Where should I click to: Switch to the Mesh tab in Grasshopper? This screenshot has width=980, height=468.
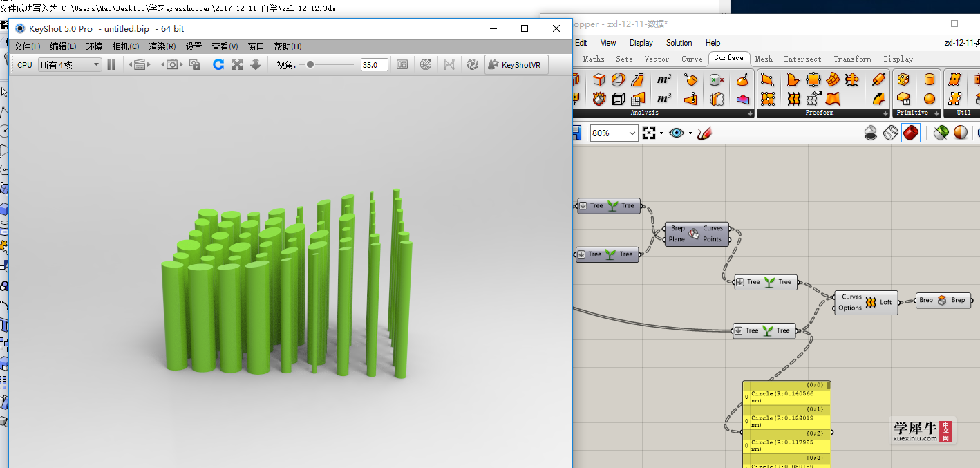(764, 59)
